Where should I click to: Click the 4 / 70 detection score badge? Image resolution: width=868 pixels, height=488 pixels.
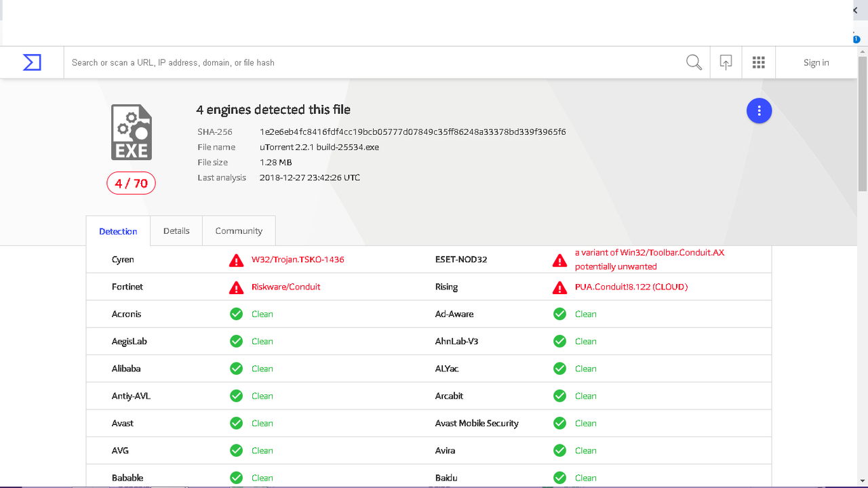131,183
